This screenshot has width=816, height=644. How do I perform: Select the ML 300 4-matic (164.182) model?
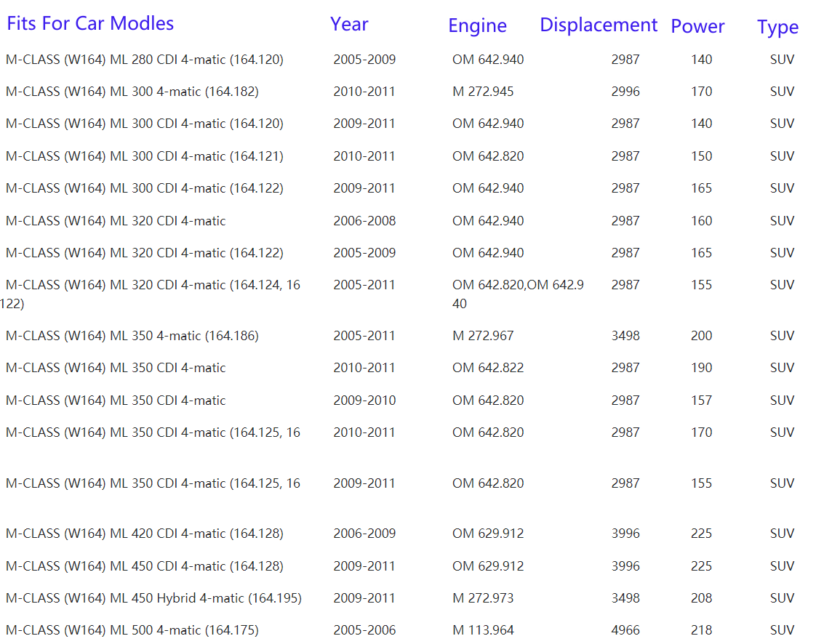132,92
